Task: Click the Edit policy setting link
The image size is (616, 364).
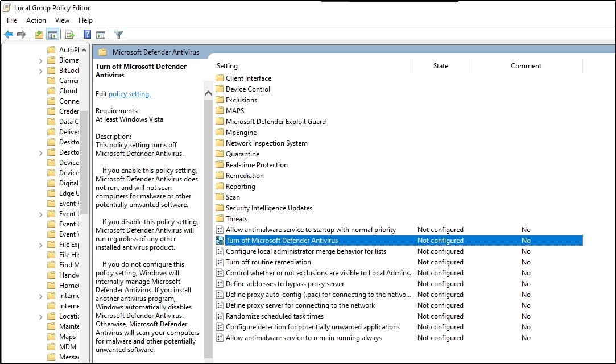Action: point(129,94)
